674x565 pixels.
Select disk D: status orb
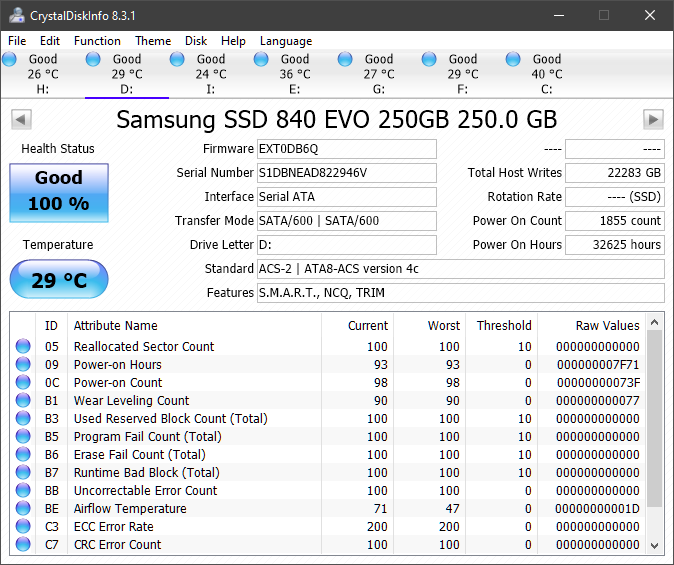93,59
